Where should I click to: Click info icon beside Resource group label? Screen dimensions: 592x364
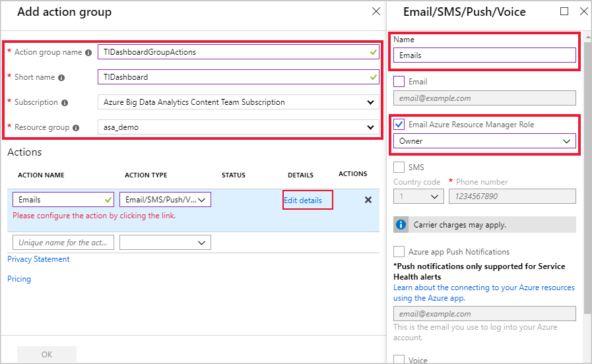pyautogui.click(x=76, y=128)
